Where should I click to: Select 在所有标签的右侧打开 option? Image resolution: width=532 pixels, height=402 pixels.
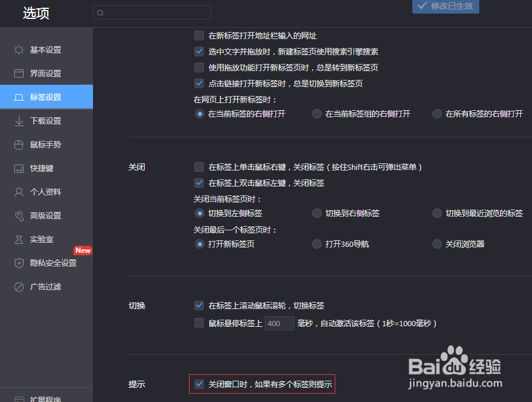[x=437, y=113]
